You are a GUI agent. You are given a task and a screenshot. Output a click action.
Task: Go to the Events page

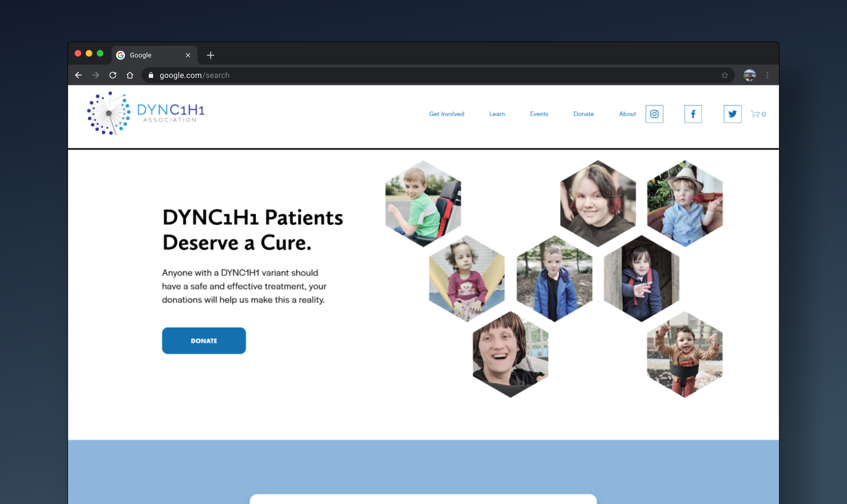(539, 114)
